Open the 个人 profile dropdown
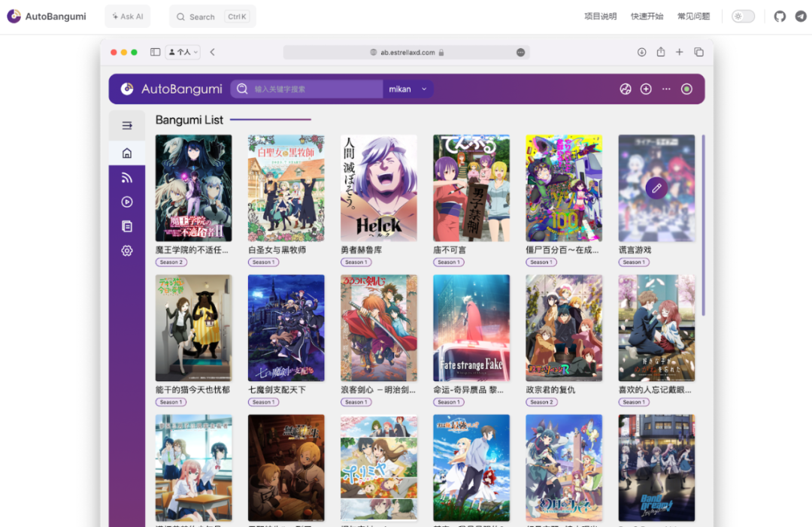Viewport: 812px width, 527px height. (x=183, y=52)
